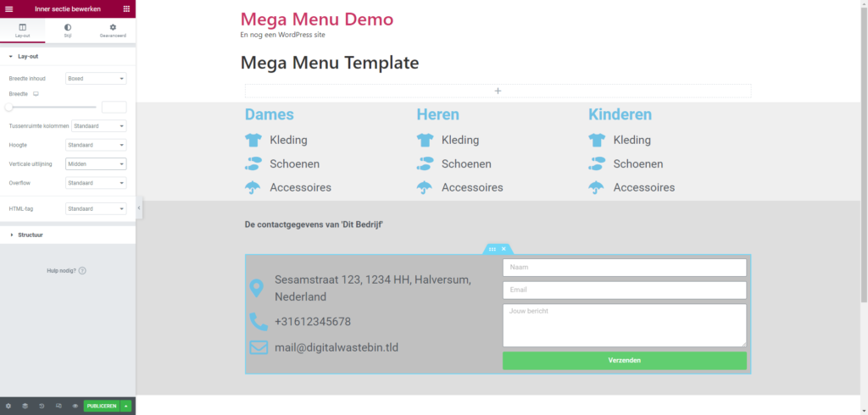Click the Mega Menu Template page title
This screenshot has width=868, height=415.
330,63
